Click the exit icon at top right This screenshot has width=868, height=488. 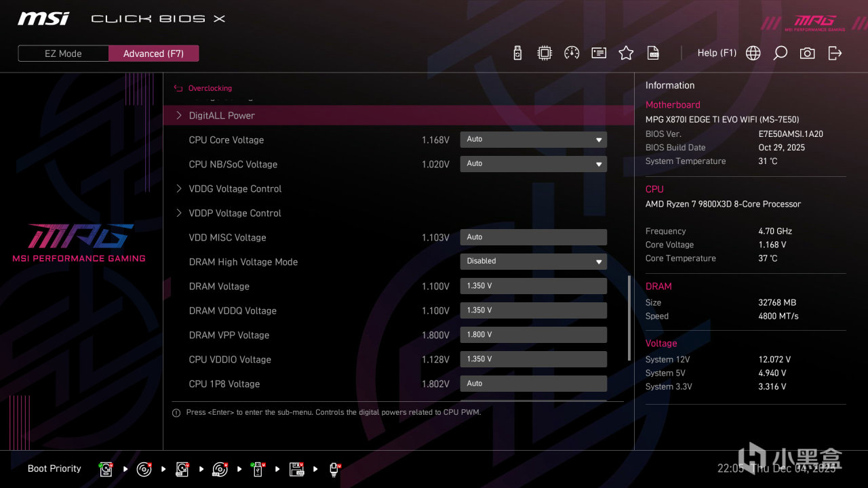(x=835, y=53)
